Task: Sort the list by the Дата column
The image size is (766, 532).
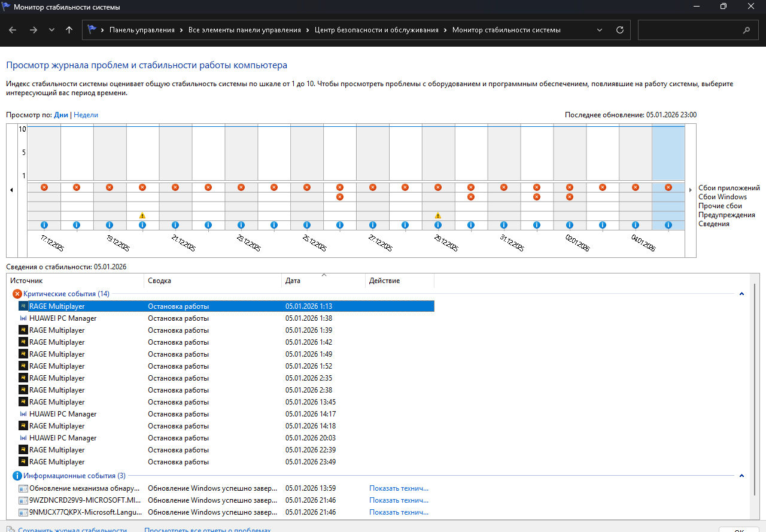Action: [x=324, y=281]
